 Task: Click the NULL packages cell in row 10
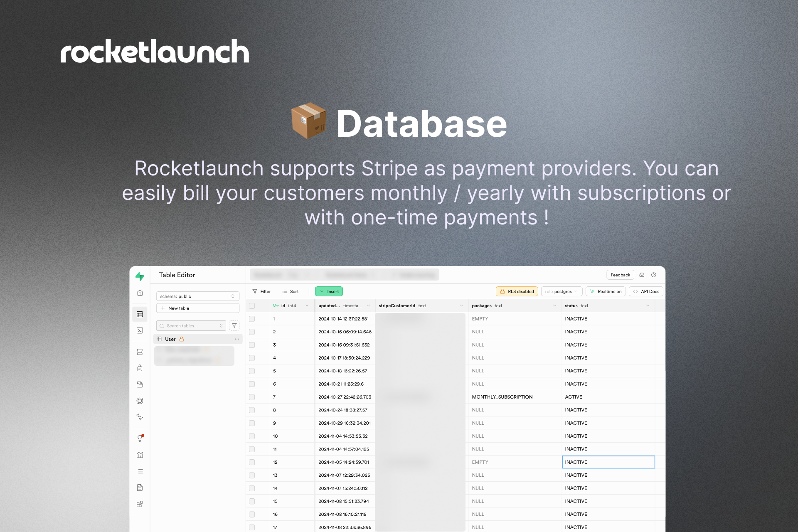point(515,436)
